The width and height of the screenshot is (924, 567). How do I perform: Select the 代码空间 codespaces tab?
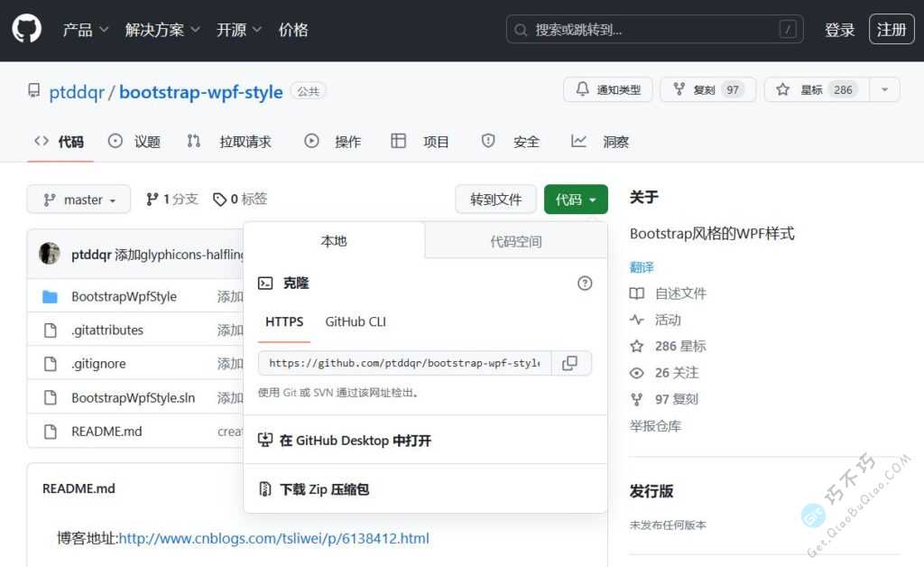[515, 241]
